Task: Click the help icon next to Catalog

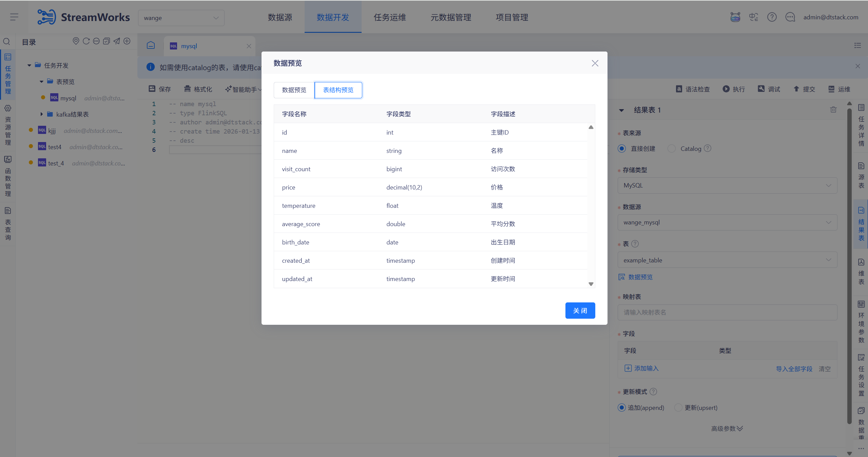Action: [708, 148]
